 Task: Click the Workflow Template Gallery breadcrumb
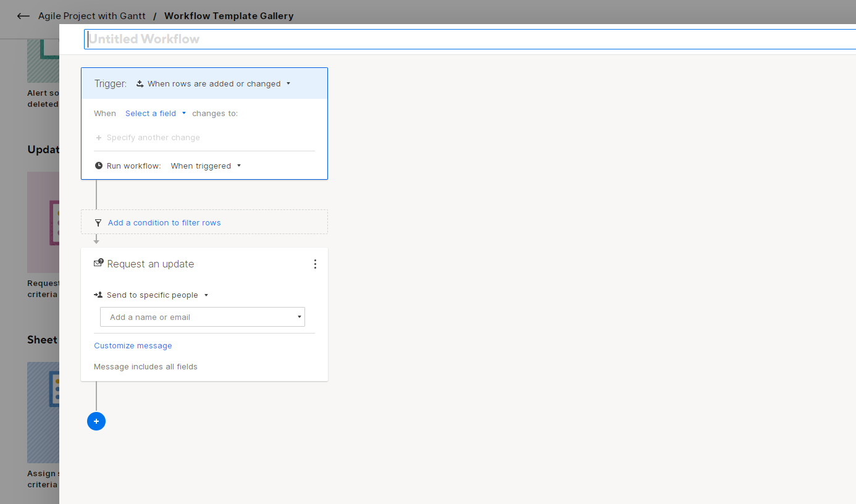229,16
